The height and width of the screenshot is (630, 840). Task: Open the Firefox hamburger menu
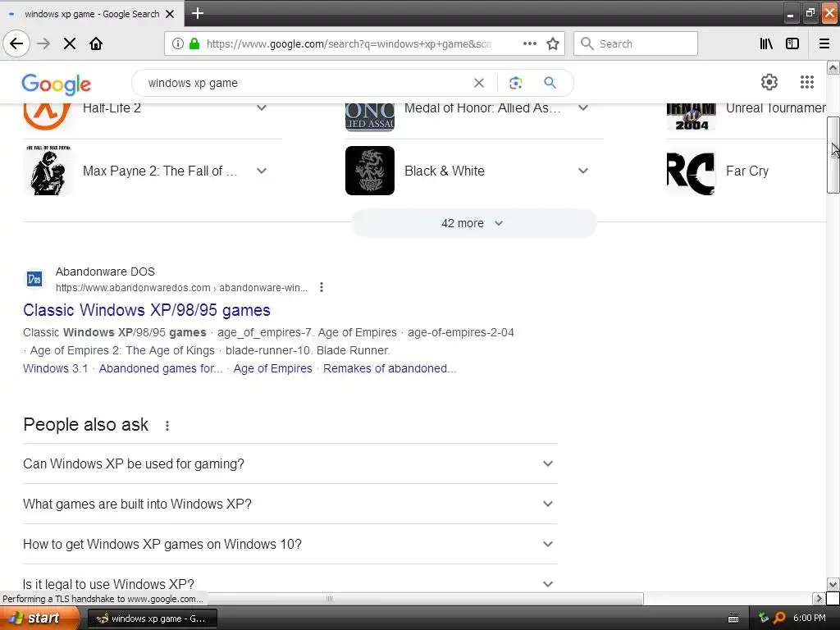tap(824, 43)
